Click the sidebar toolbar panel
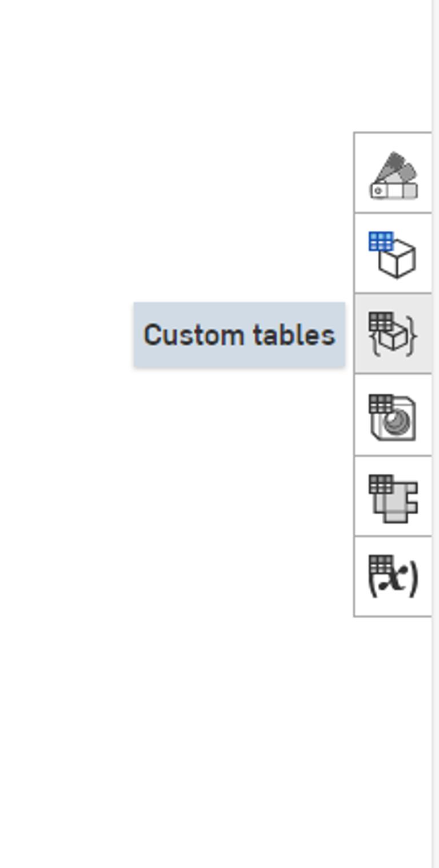Screen dimensions: 439x868 pyautogui.click(x=393, y=374)
